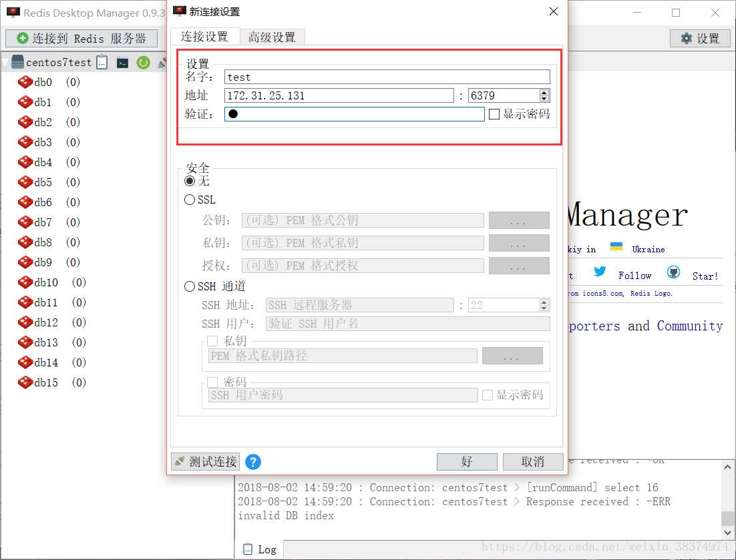The width and height of the screenshot is (736, 560).
Task: Open the Redis Logo link
Action: pyautogui.click(x=651, y=293)
